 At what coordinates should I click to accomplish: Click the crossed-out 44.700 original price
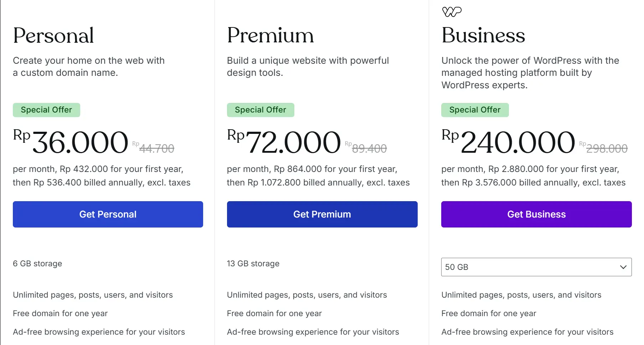(156, 148)
